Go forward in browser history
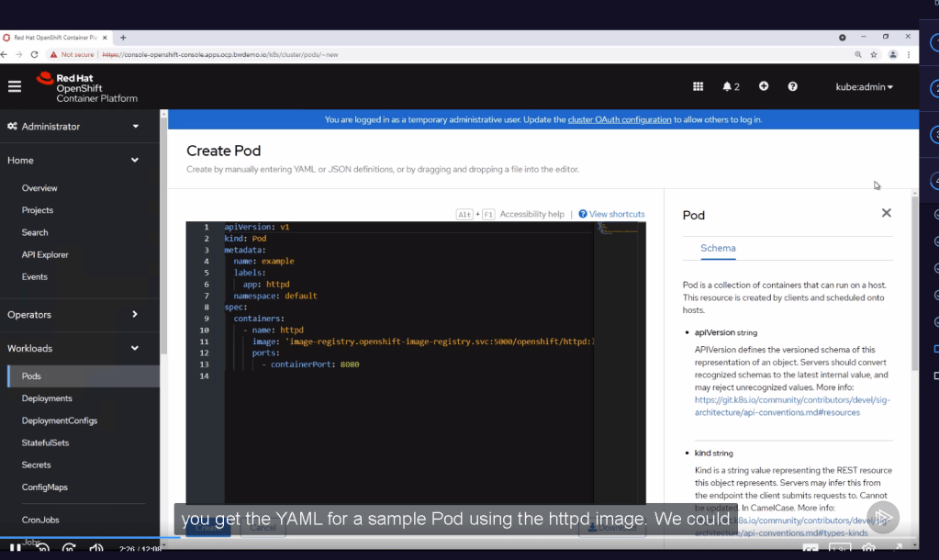 pos(19,54)
